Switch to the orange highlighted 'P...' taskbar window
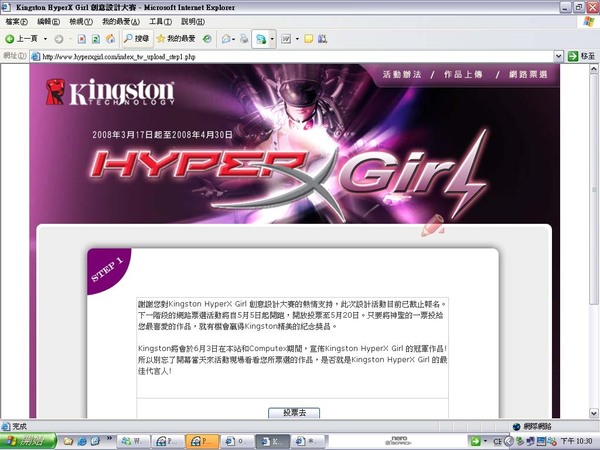The image size is (600, 450). point(202,441)
